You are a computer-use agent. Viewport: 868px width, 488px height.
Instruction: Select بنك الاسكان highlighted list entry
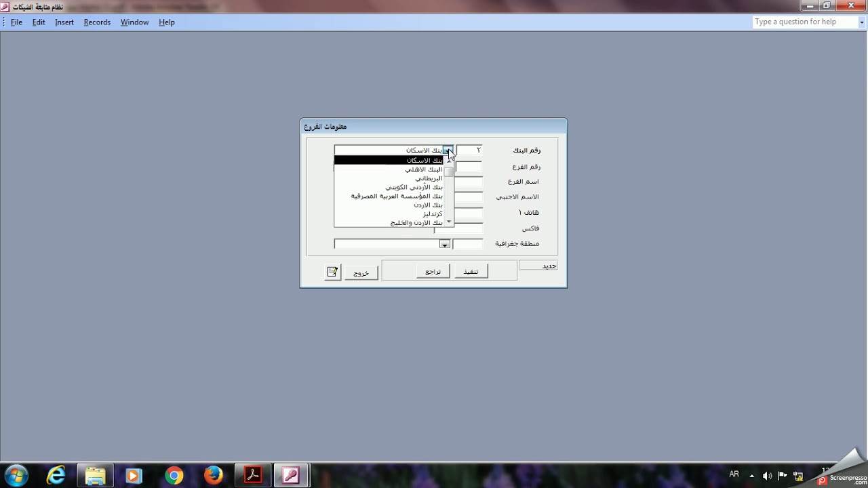point(389,160)
